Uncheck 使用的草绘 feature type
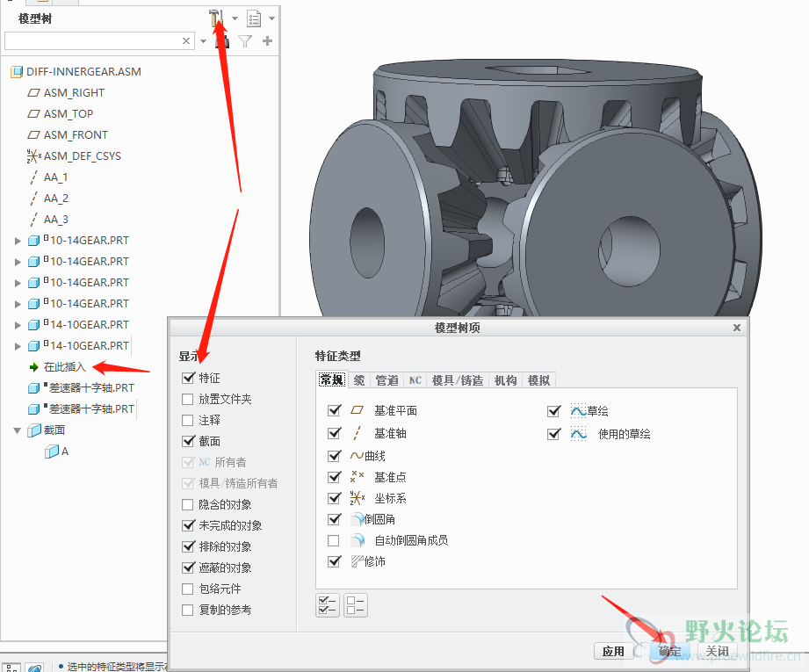The width and height of the screenshot is (809, 672). [554, 434]
